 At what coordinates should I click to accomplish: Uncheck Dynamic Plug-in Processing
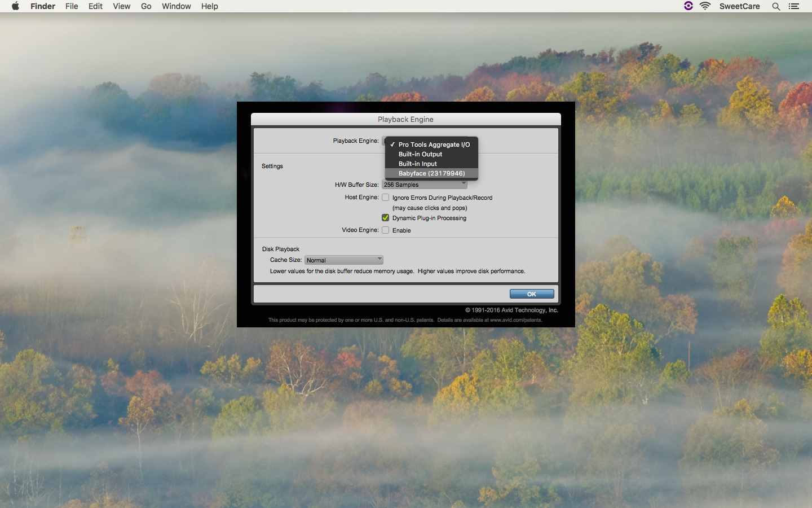(x=386, y=218)
